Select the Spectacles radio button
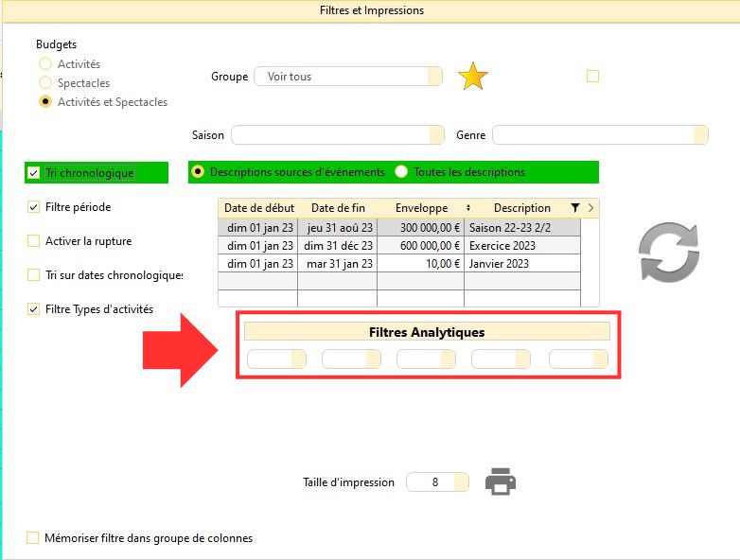The width and height of the screenshot is (740, 560). click(x=45, y=83)
